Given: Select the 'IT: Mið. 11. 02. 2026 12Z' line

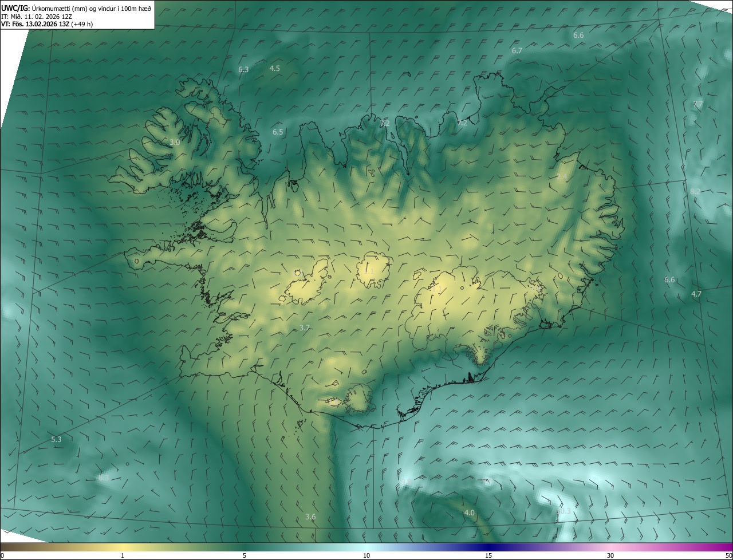Looking at the screenshot, I should (37, 16).
